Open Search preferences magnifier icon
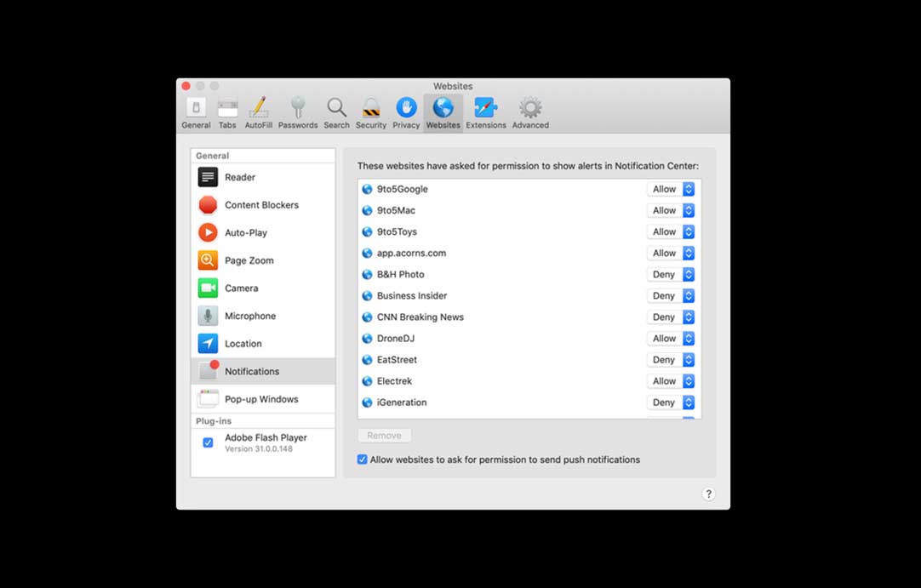This screenshot has height=588, width=921. (x=336, y=107)
